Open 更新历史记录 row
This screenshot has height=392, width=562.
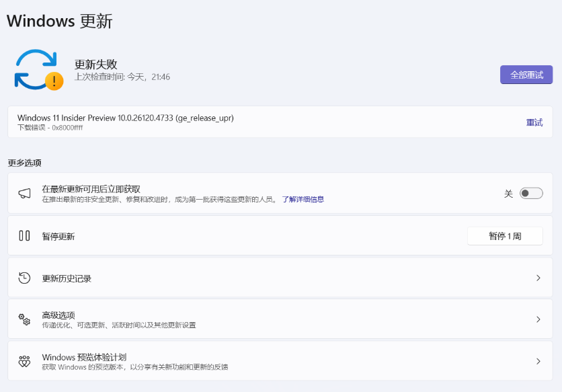[280, 278]
